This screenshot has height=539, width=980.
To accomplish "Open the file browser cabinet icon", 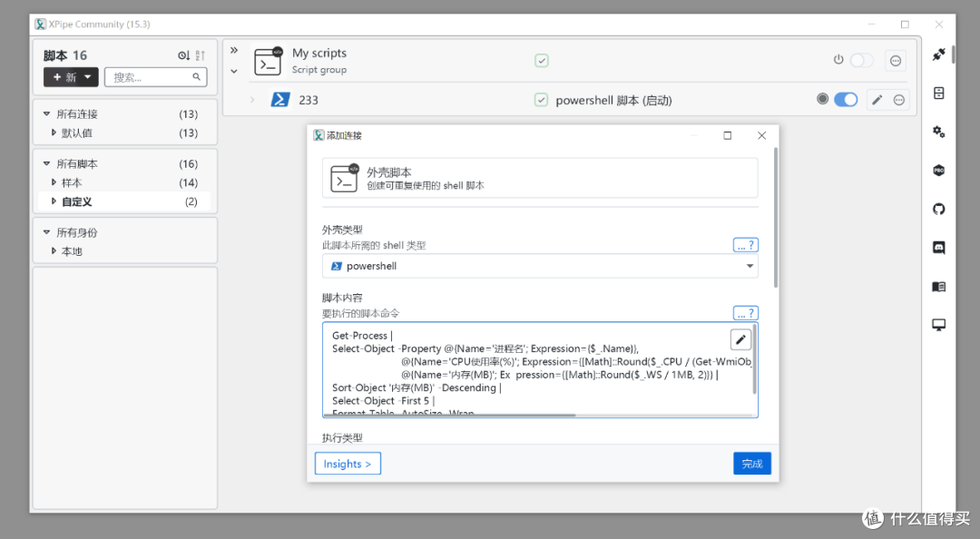I will [x=939, y=93].
